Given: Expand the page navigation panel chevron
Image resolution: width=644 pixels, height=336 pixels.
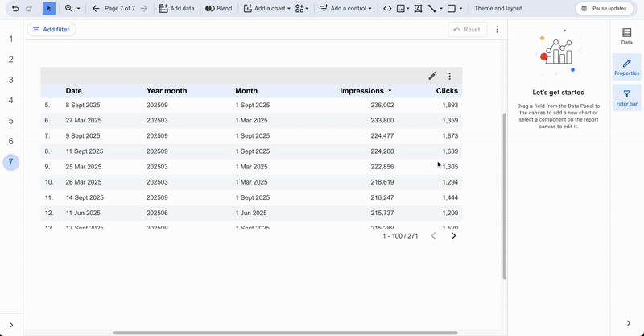Looking at the screenshot, I should pyautogui.click(x=11, y=325).
